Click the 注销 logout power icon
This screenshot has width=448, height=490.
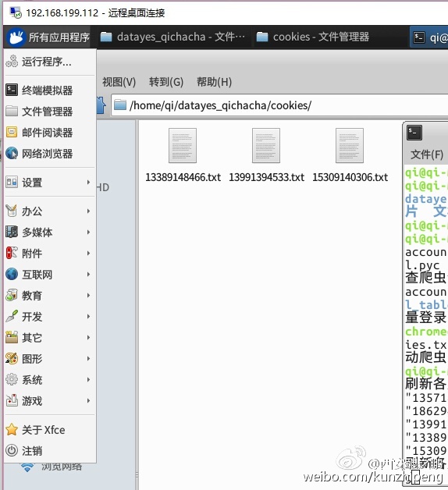(12, 451)
